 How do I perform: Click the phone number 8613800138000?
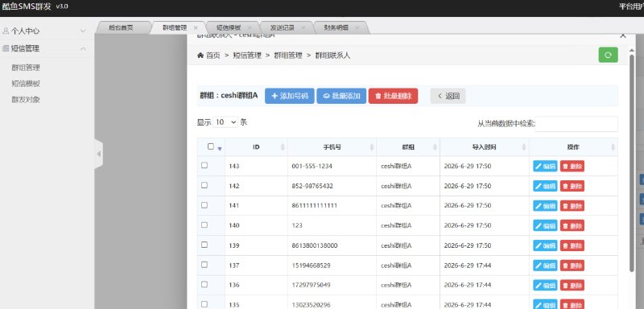(x=315, y=245)
